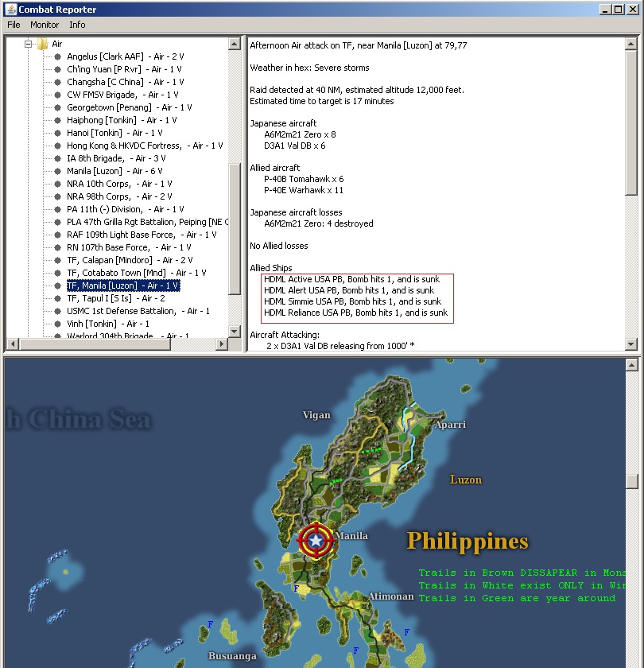Screen dimensions: 644x668
Task: Select USMC 1st Defense Battalion report
Action: click(138, 312)
